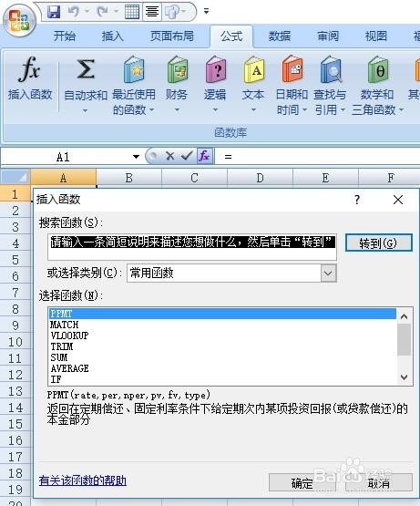The width and height of the screenshot is (420, 506).
Task: Switch to the 公式 (Formulas) tab
Action: click(x=231, y=36)
